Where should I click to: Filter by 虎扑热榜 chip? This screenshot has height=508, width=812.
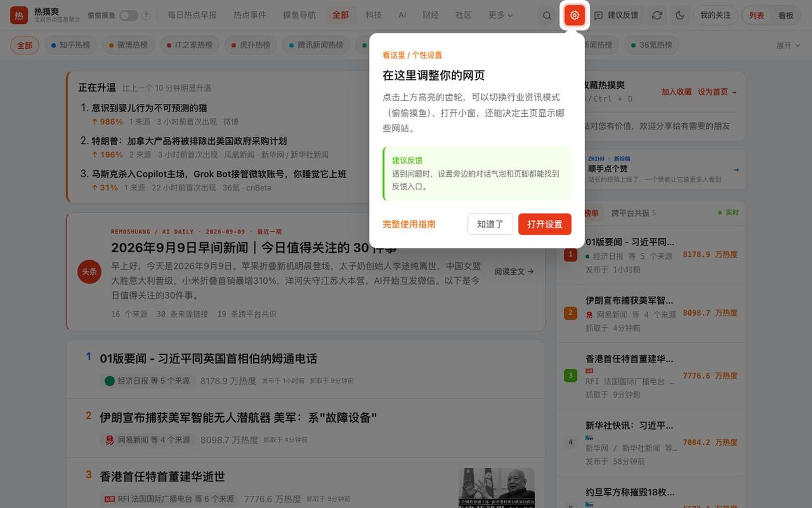tap(251, 45)
